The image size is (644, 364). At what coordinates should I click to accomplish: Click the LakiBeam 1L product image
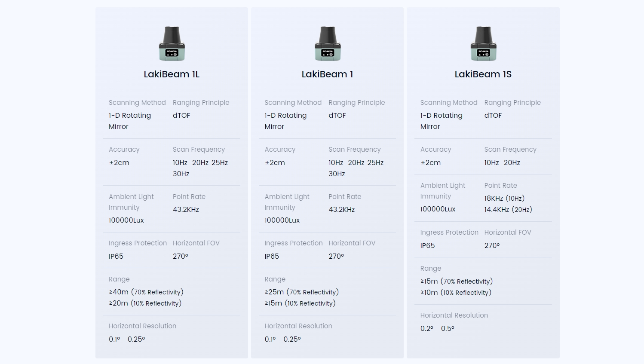(172, 43)
